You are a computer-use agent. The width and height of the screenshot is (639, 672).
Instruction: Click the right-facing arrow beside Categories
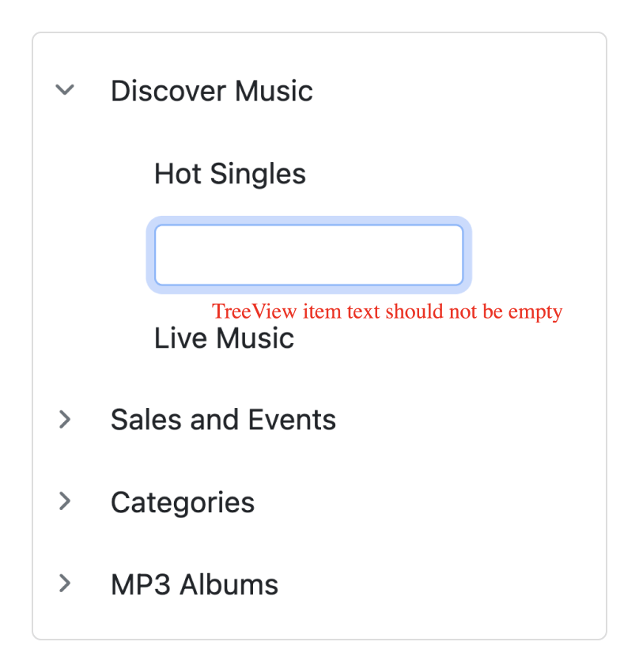[x=65, y=501]
